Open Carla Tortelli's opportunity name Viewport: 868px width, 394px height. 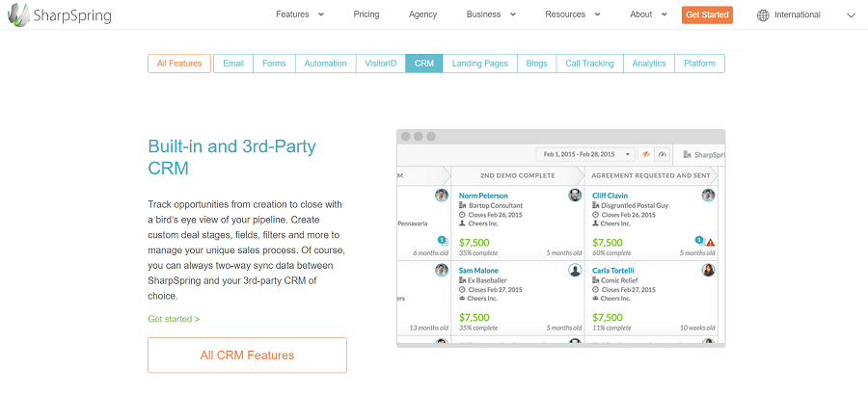tap(613, 271)
